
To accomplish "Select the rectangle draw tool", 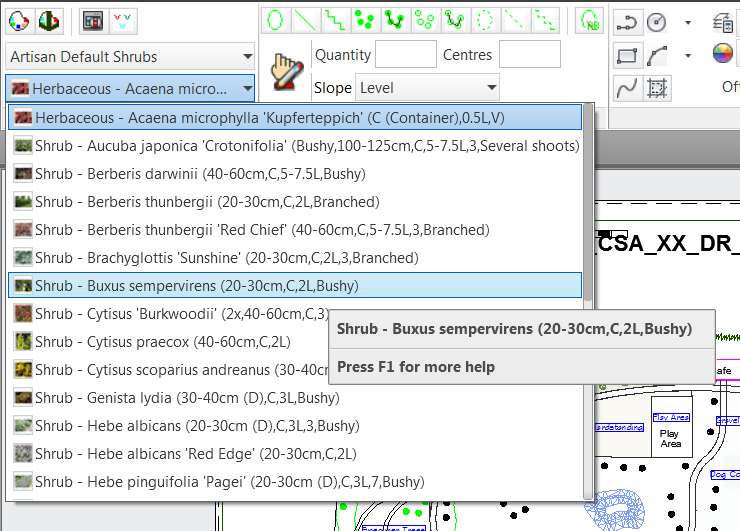I will pos(627,56).
